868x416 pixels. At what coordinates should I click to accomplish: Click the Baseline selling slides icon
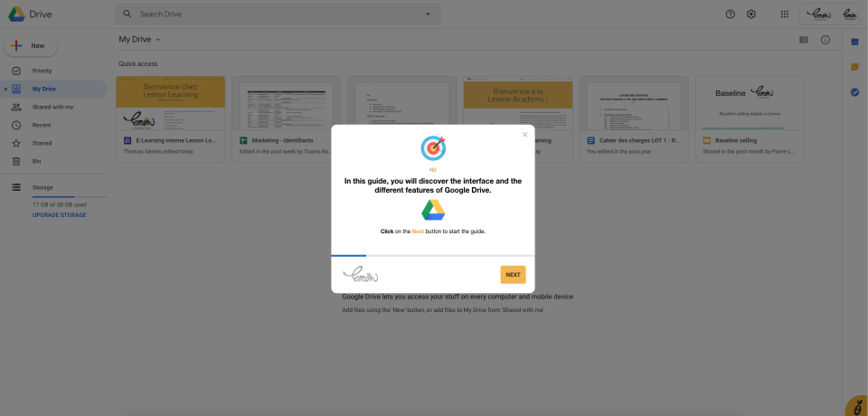706,141
